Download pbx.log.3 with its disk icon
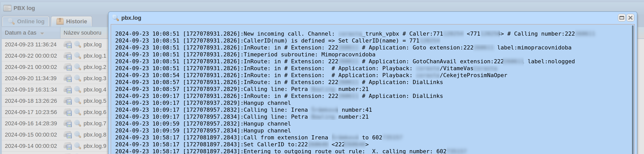 (68, 78)
